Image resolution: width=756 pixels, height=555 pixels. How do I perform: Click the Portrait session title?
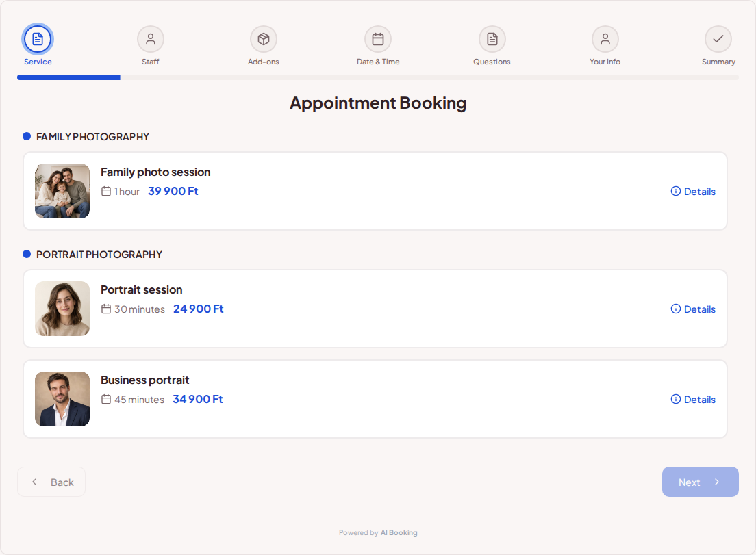[x=141, y=289]
